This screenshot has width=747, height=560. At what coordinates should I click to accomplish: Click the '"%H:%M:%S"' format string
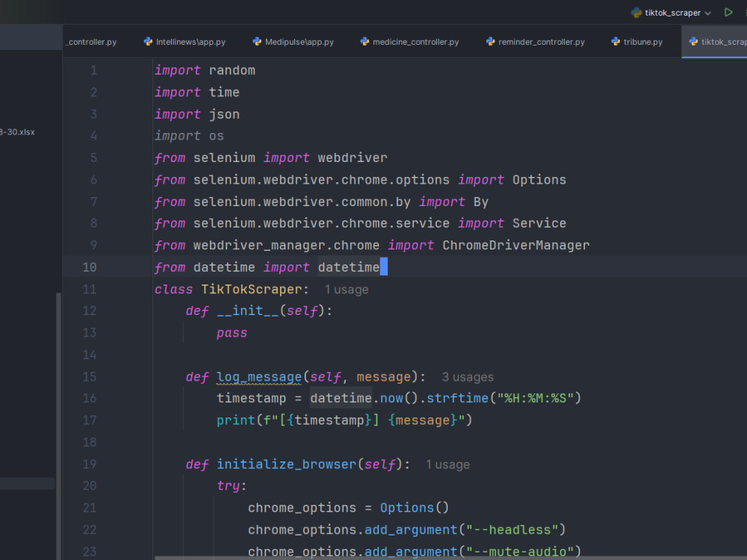point(535,398)
